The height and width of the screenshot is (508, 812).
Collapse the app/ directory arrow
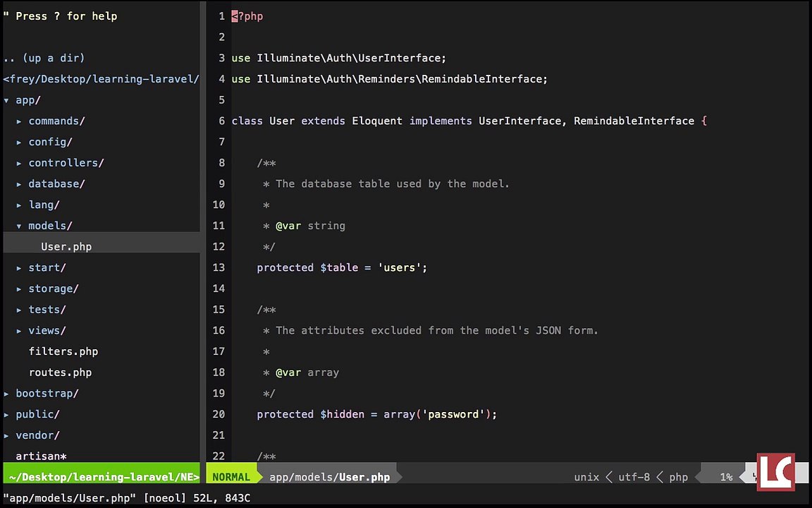(x=6, y=101)
